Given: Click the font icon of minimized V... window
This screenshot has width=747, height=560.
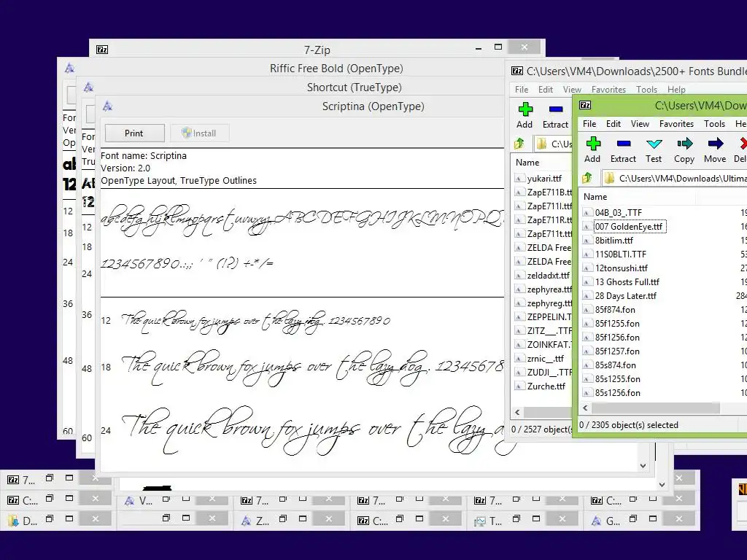Looking at the screenshot, I should pyautogui.click(x=130, y=501).
